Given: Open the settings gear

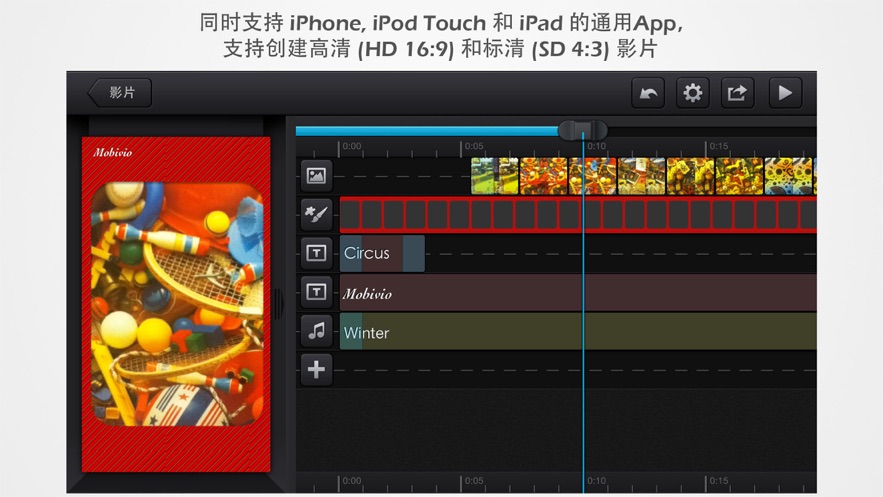Looking at the screenshot, I should tap(692, 93).
